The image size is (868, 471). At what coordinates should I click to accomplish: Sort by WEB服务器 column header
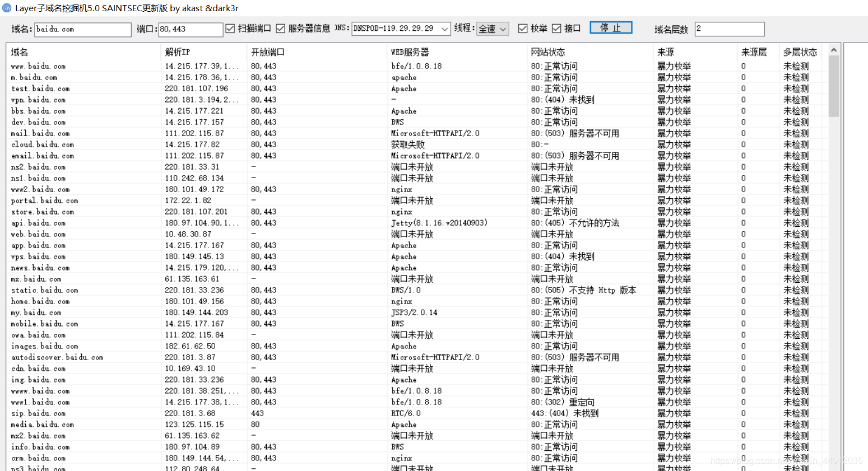[x=457, y=52]
